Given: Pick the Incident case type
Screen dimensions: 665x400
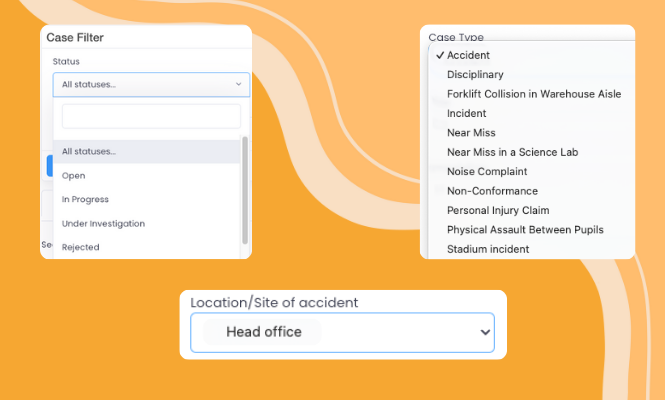Looking at the screenshot, I should (466, 113).
